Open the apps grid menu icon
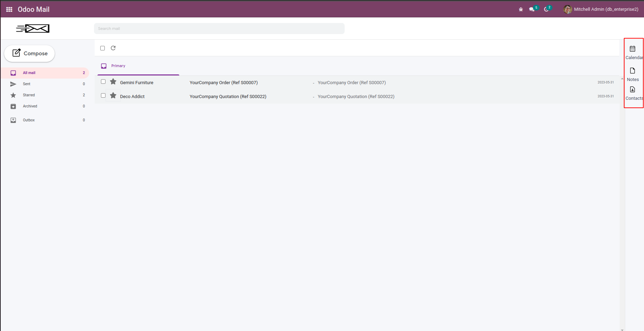This screenshot has width=644, height=331. pyautogui.click(x=9, y=9)
